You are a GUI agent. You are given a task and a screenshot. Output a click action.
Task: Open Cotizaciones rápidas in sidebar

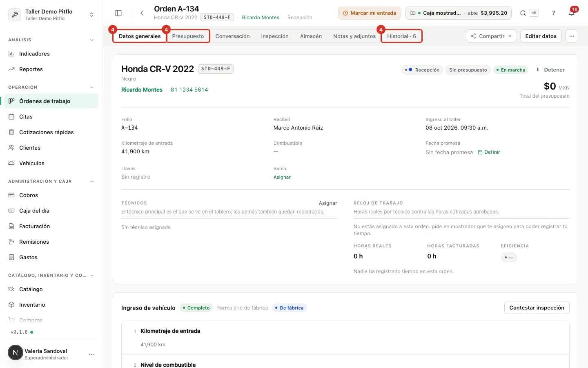click(51, 132)
